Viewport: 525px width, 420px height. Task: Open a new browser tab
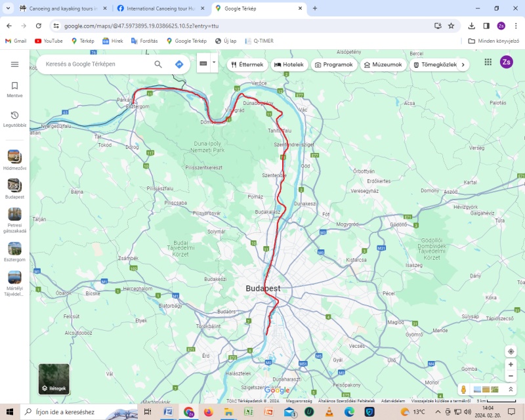pos(315,9)
